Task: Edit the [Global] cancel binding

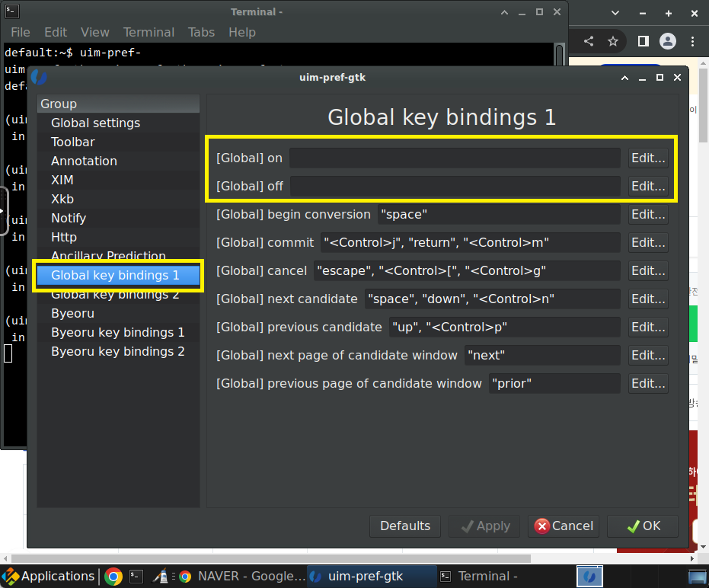Action: pos(648,271)
